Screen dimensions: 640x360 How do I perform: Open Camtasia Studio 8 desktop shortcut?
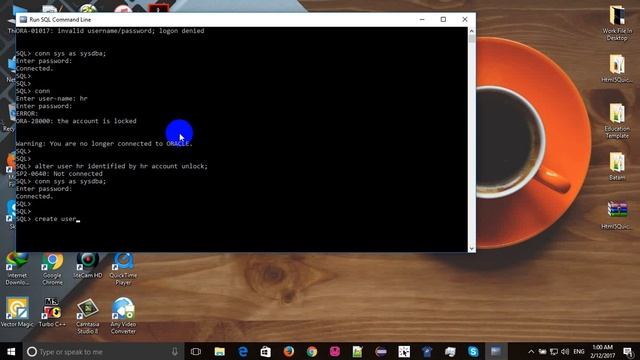point(87,316)
